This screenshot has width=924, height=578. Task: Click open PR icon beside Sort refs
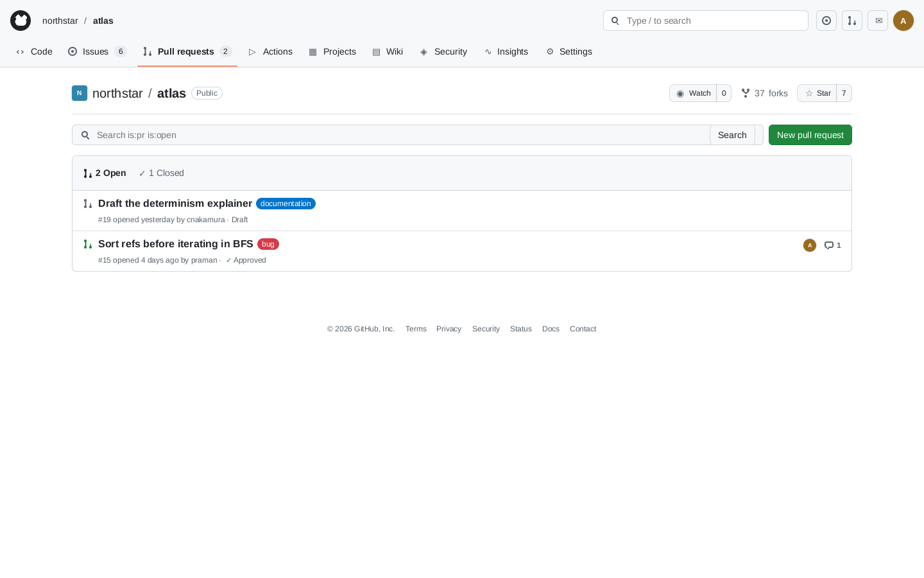coord(88,244)
